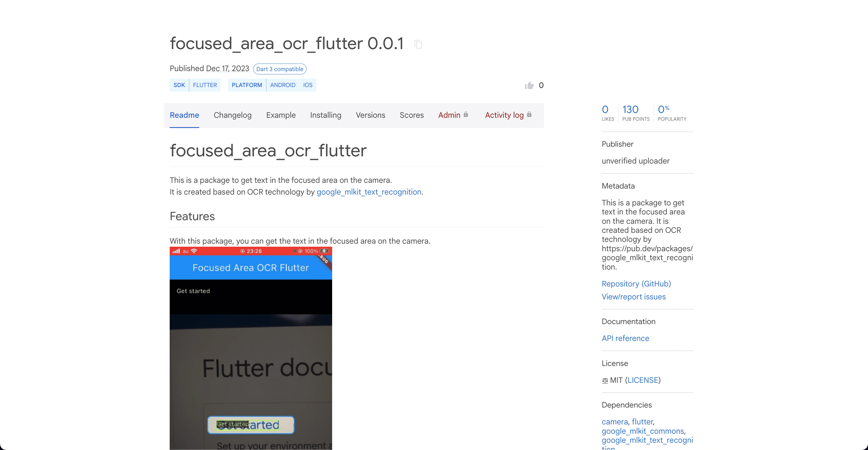Viewport: 868px width, 450px height.
Task: Click the SDK platform tag icon
Action: (x=179, y=85)
